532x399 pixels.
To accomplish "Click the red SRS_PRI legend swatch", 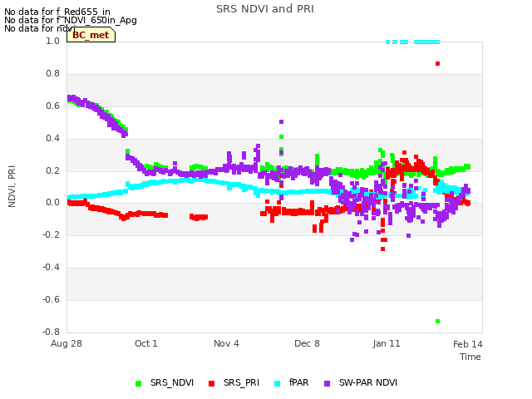I will (211, 383).
